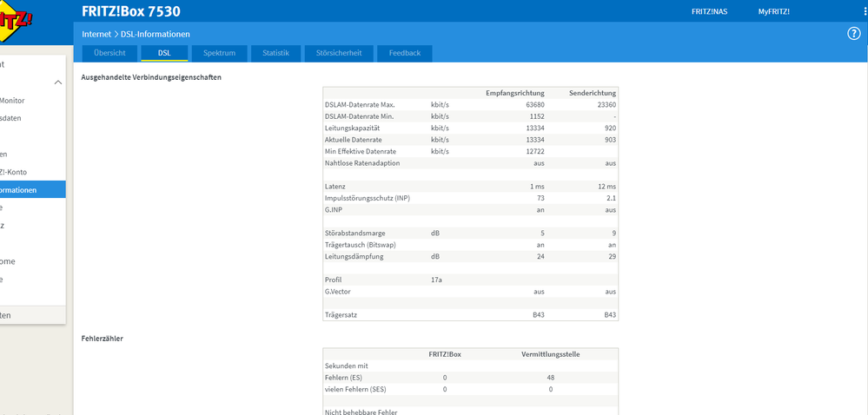
Task: Switch to the Feedback tab
Action: (405, 53)
